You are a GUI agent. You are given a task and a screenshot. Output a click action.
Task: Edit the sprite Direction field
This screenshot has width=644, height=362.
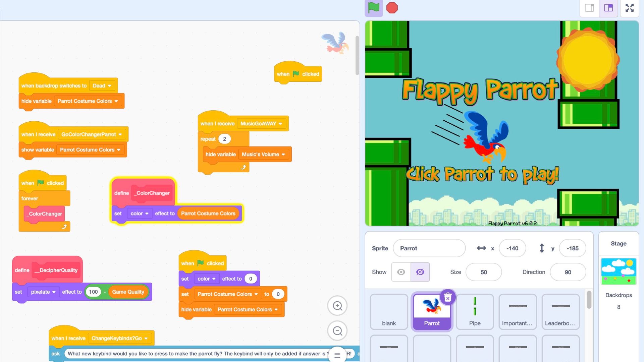(568, 272)
